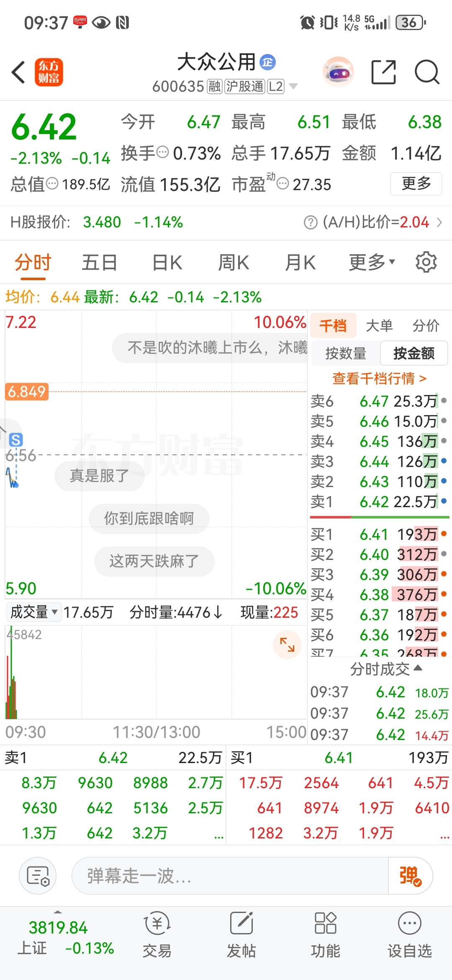This screenshot has height=980, width=452.
Task: Tap the 发帖 post icon
Action: 241,935
